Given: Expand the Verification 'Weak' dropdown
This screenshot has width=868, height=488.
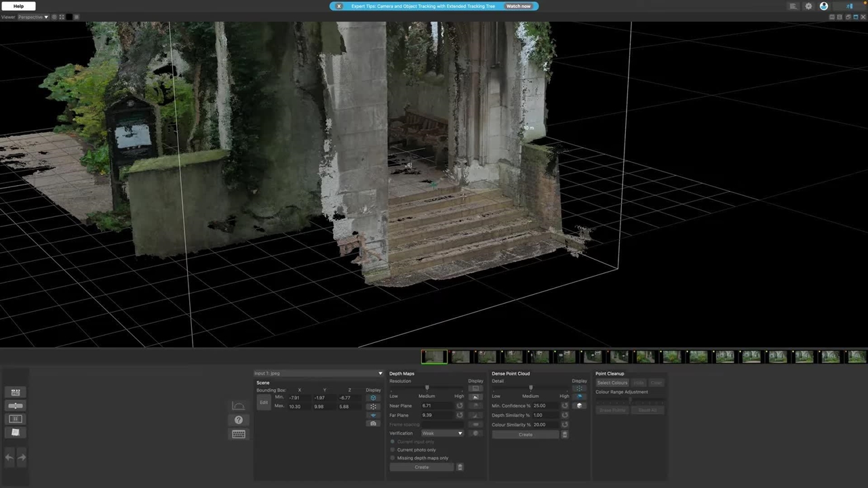Looking at the screenshot, I should click(x=441, y=433).
